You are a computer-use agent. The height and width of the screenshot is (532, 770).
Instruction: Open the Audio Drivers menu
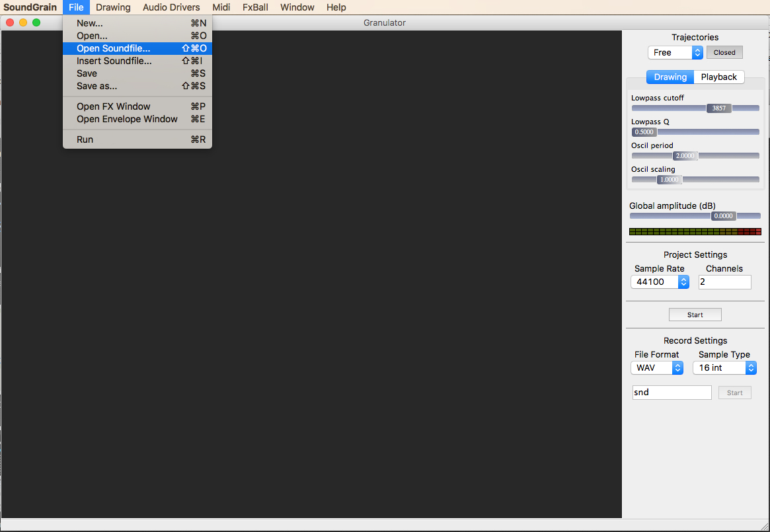tap(171, 7)
